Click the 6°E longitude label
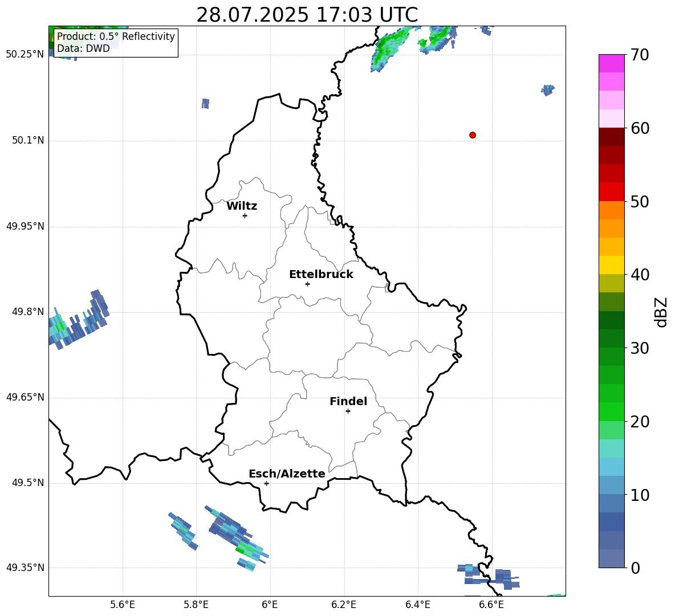The height and width of the screenshot is (616, 675). point(270,605)
